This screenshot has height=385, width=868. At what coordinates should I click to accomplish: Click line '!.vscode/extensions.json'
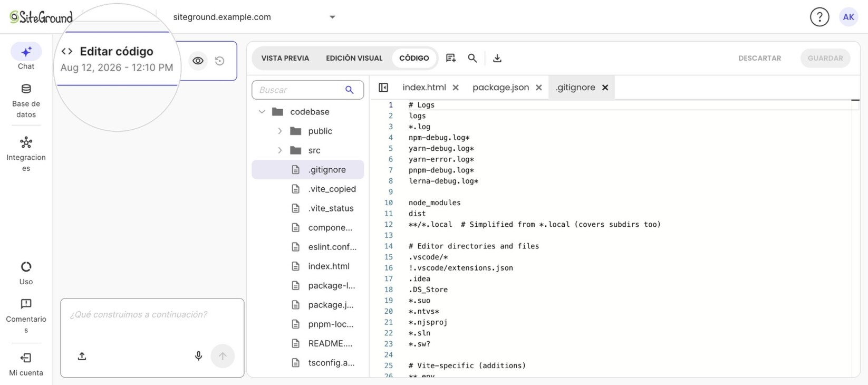click(x=461, y=268)
